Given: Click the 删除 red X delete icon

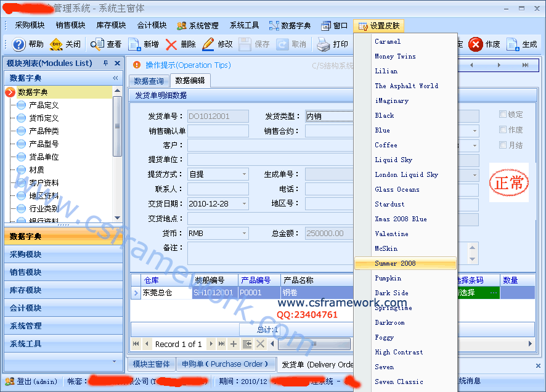Looking at the screenshot, I should click(x=171, y=44).
